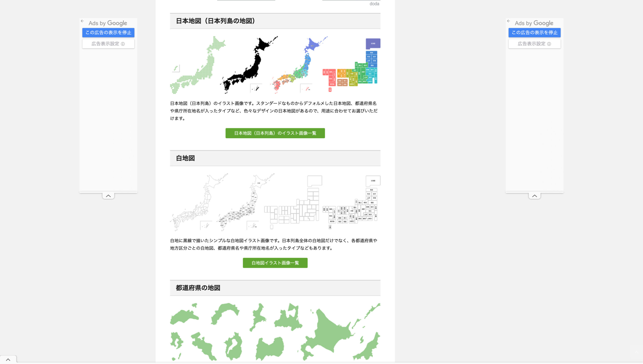The image size is (643, 364).
Task: Expand the bottom-left corner chevron tab
Action: coord(8,359)
